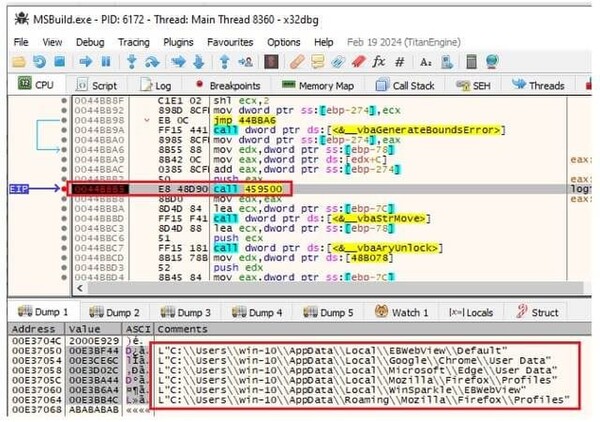
Task: Select the Dump 5 tab
Action: (328, 312)
